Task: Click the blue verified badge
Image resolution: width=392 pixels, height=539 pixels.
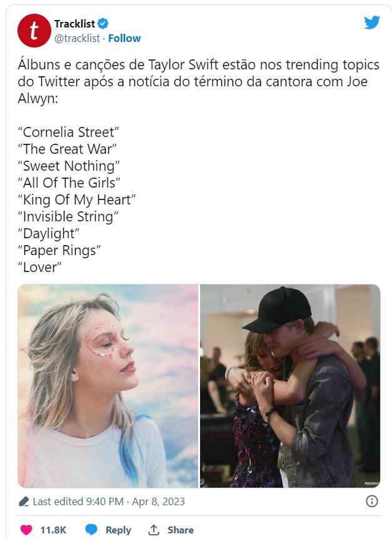Action: pyautogui.click(x=103, y=24)
